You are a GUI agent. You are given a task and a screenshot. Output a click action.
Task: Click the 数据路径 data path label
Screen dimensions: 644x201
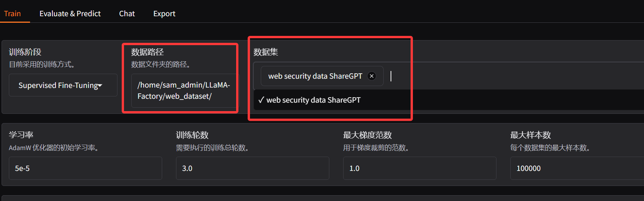point(148,52)
